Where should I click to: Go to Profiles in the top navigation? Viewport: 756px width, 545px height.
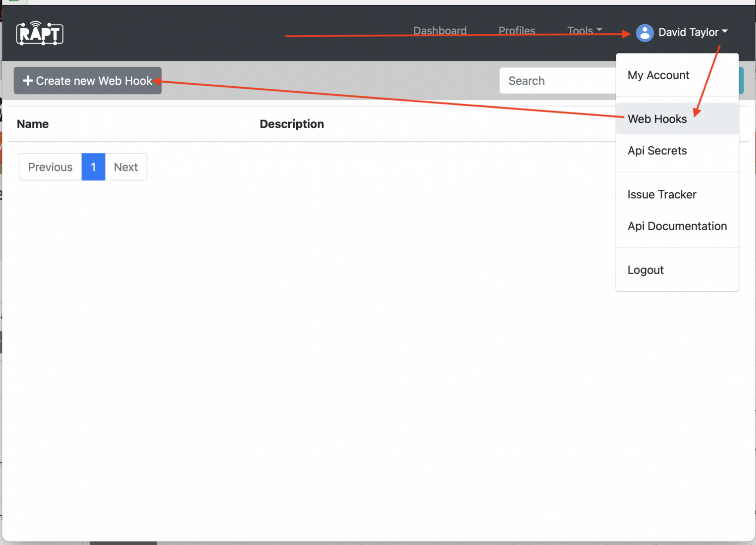pyautogui.click(x=516, y=31)
